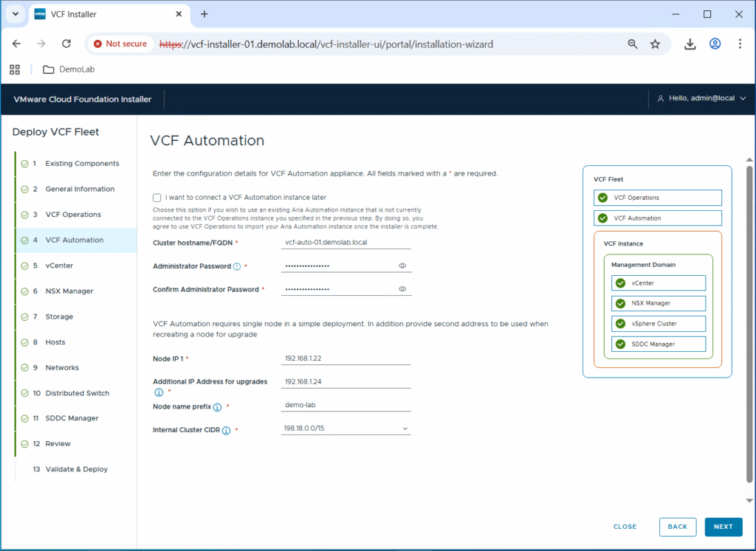
Task: Reveal Confirm Administrator Password with eye icon
Action: (x=402, y=289)
